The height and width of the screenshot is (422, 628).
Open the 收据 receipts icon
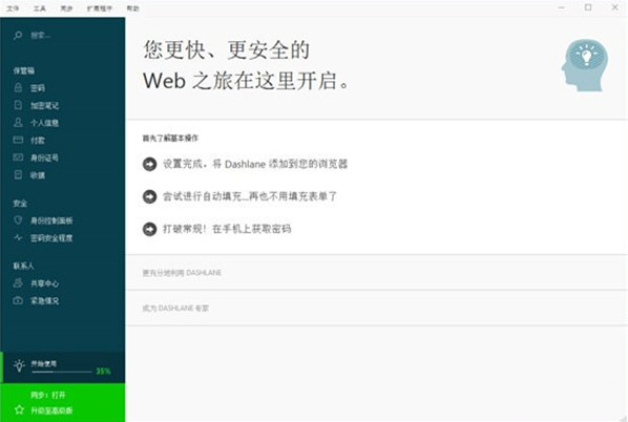tap(18, 174)
